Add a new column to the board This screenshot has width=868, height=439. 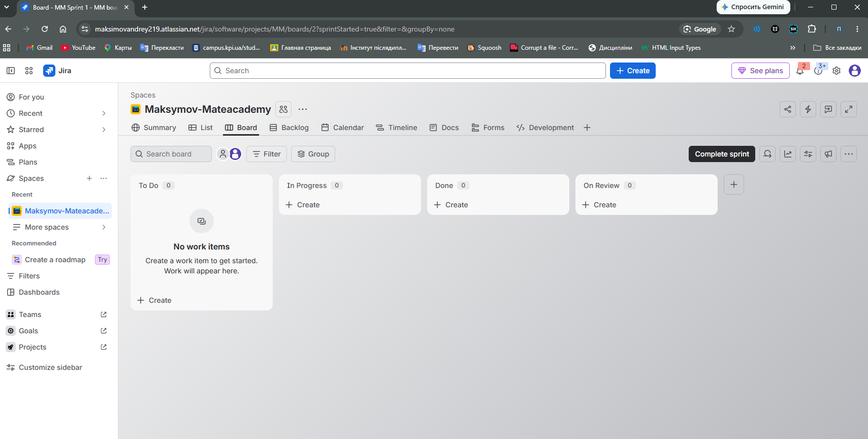pos(734,184)
